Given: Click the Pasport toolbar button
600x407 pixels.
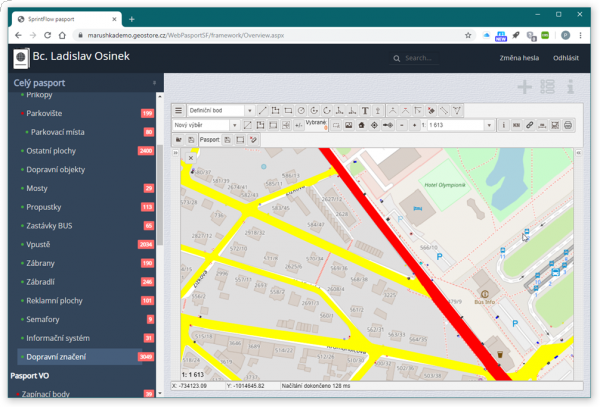Looking at the screenshot, I should 210,140.
